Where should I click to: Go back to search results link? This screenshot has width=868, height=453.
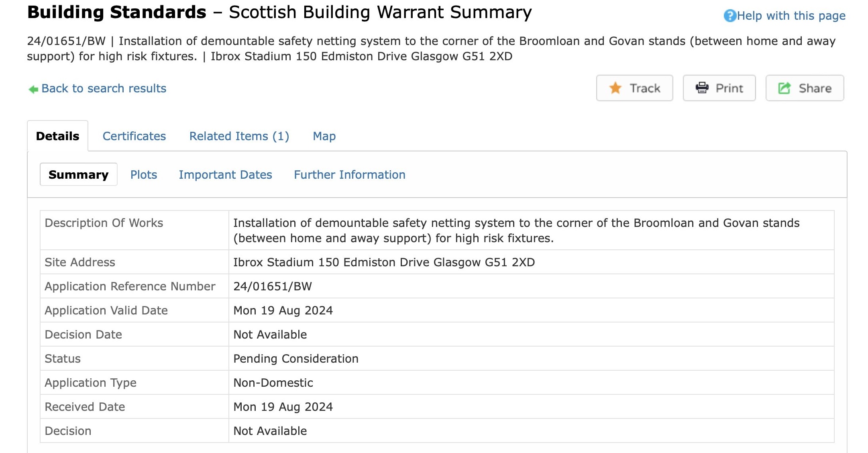104,88
